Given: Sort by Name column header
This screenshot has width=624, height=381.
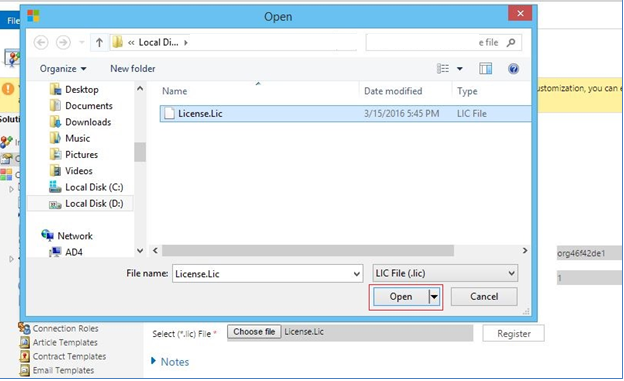Looking at the screenshot, I should [x=174, y=91].
